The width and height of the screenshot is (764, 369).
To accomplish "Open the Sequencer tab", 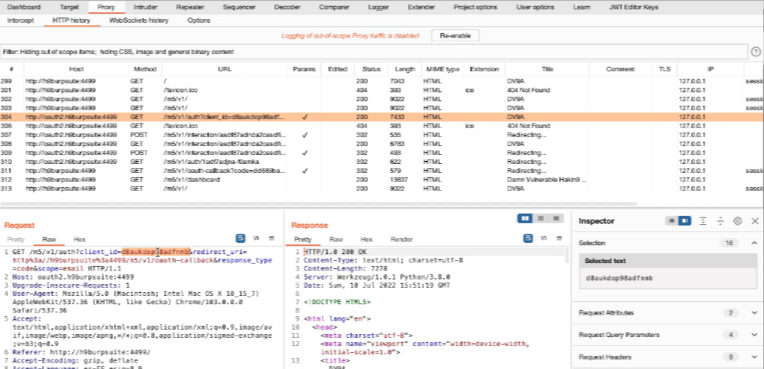I will pos(239,7).
